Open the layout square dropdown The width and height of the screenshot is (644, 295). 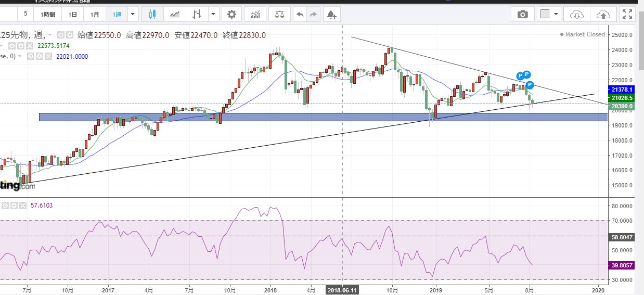click(549, 14)
